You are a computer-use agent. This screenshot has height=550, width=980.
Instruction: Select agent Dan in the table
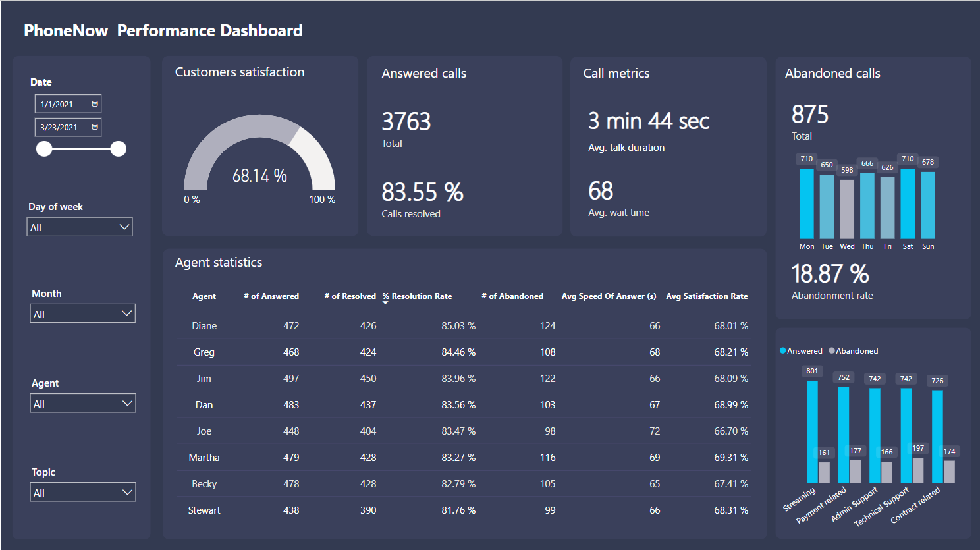click(x=204, y=405)
